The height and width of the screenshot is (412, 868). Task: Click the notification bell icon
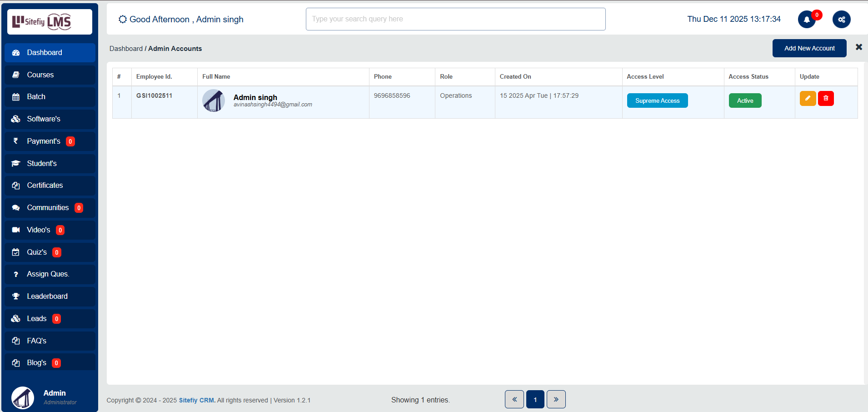[x=807, y=20]
